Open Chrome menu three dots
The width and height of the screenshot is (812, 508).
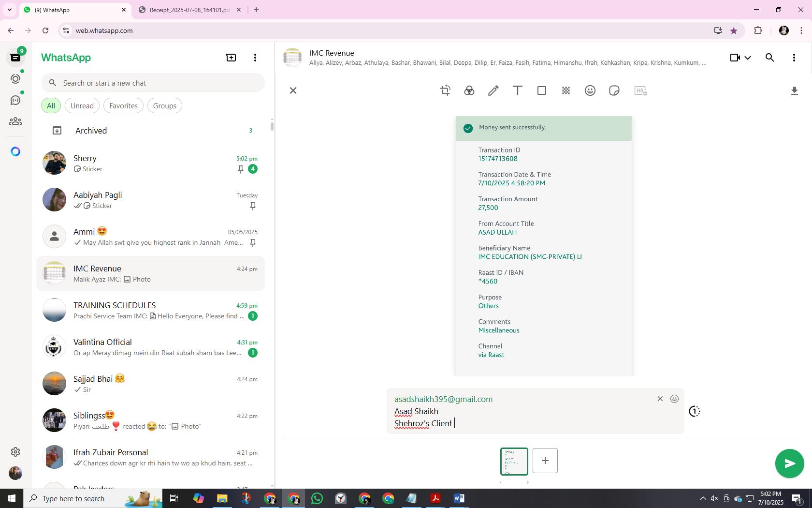(801, 30)
